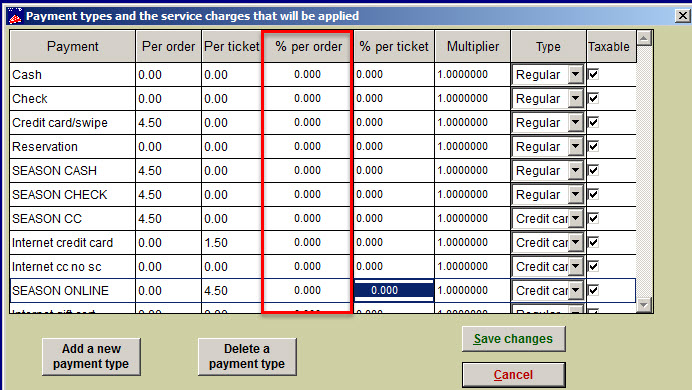Select SEASON CC payment name cell

[72, 219]
